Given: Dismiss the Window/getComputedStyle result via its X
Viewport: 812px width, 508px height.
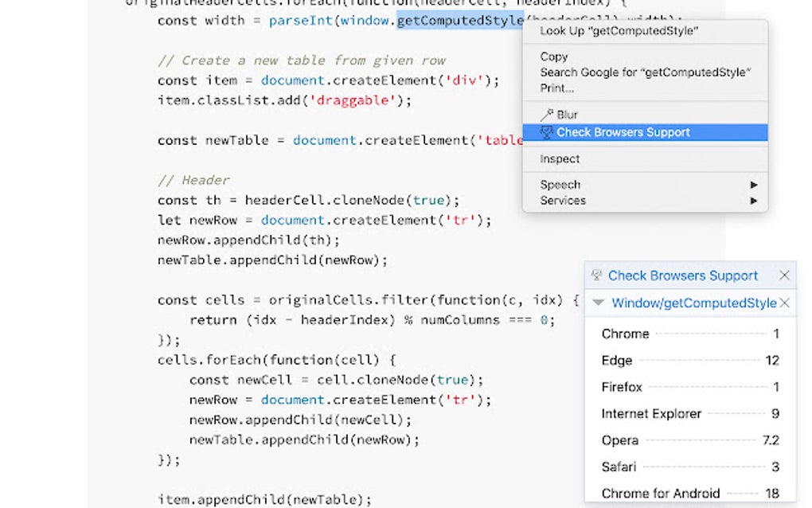Looking at the screenshot, I should [x=784, y=303].
